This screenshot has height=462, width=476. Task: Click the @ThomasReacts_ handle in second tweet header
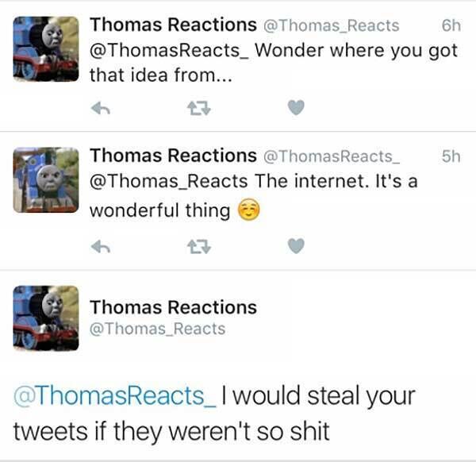[x=332, y=156]
